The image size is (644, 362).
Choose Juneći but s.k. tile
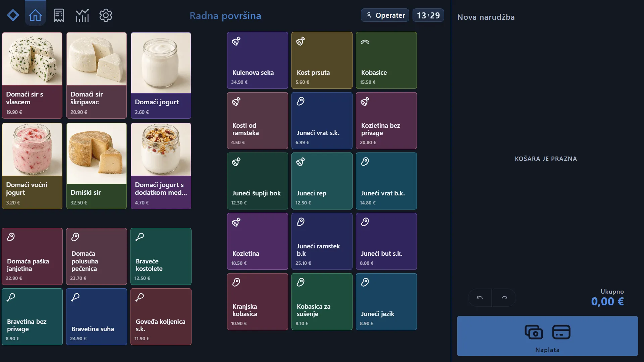point(386,241)
